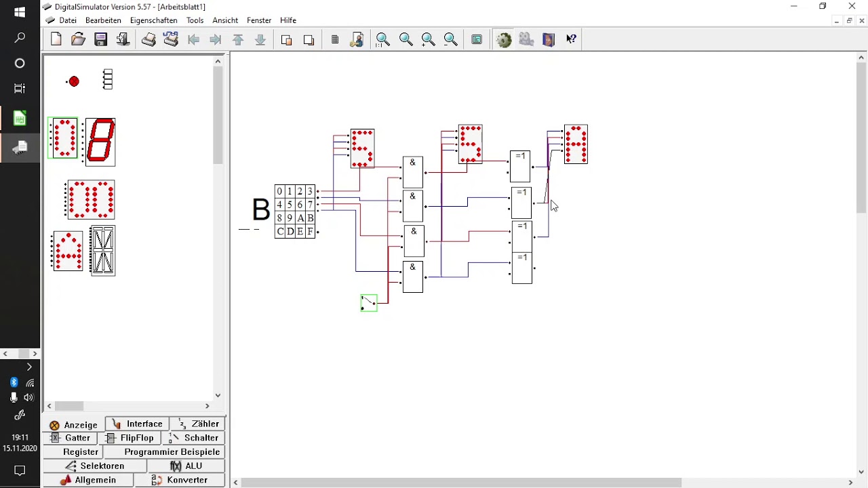The image size is (868, 488).
Task: Open Windows Start menu
Action: point(20,12)
